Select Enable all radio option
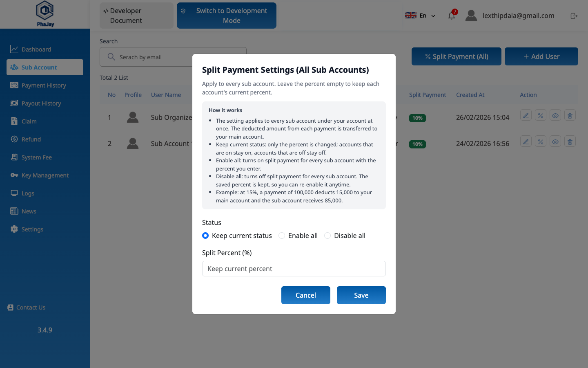The height and width of the screenshot is (368, 588). coord(282,236)
